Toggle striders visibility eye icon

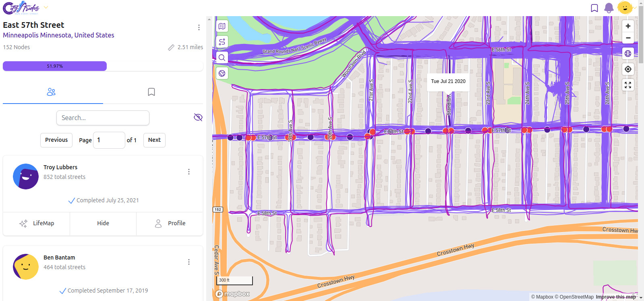point(198,117)
